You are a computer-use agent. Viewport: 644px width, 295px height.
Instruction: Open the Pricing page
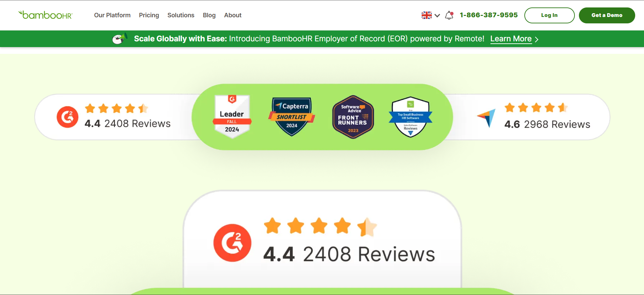149,15
